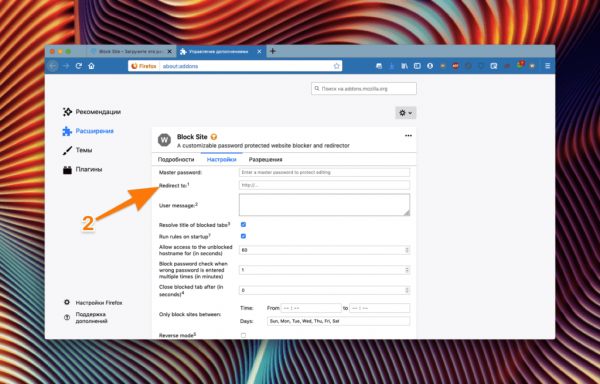The height and width of the screenshot is (384, 600).
Task: Adjust the unblocked hostname seconds stepper
Action: pyautogui.click(x=407, y=250)
